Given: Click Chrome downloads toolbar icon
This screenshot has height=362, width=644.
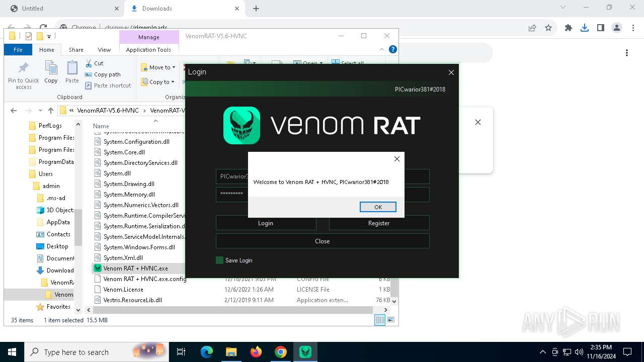Looking at the screenshot, I should click(x=585, y=28).
